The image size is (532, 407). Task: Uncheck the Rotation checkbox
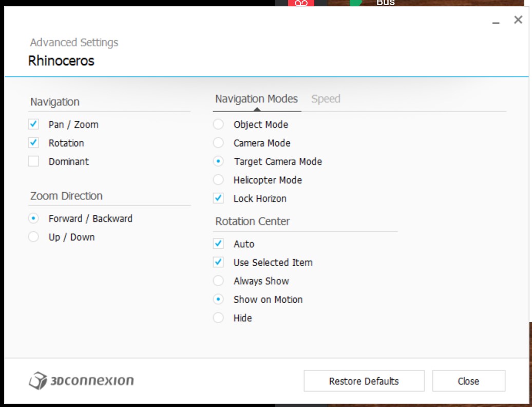pyautogui.click(x=33, y=142)
